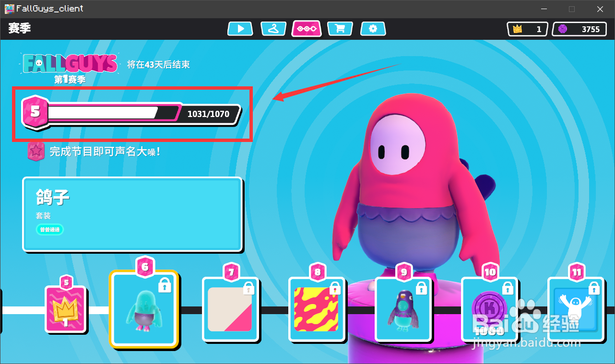Open the Play tab icon
The width and height of the screenshot is (615, 364).
point(241,29)
